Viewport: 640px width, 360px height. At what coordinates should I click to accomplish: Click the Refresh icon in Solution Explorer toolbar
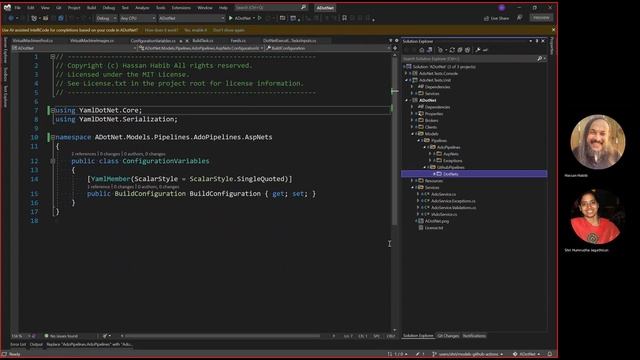coord(452,50)
